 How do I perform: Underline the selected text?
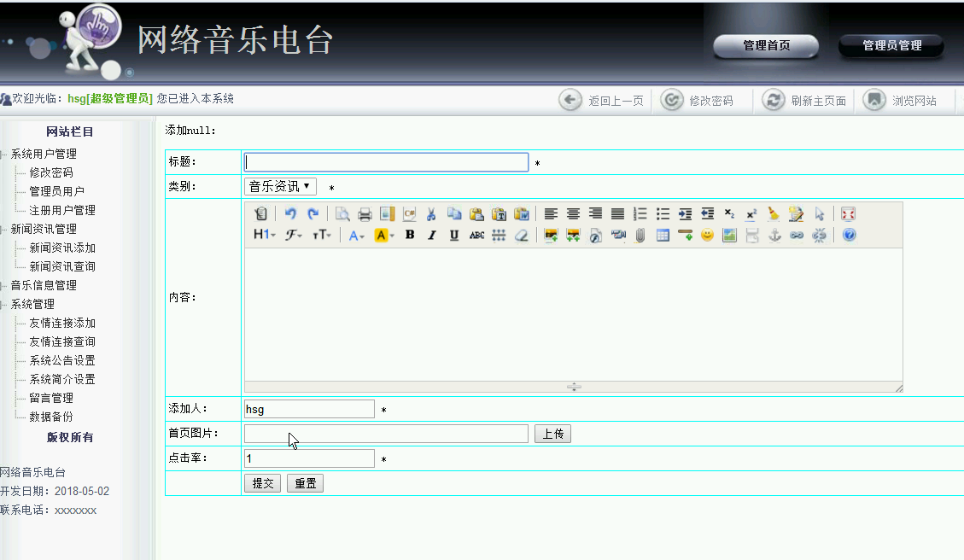click(x=454, y=235)
